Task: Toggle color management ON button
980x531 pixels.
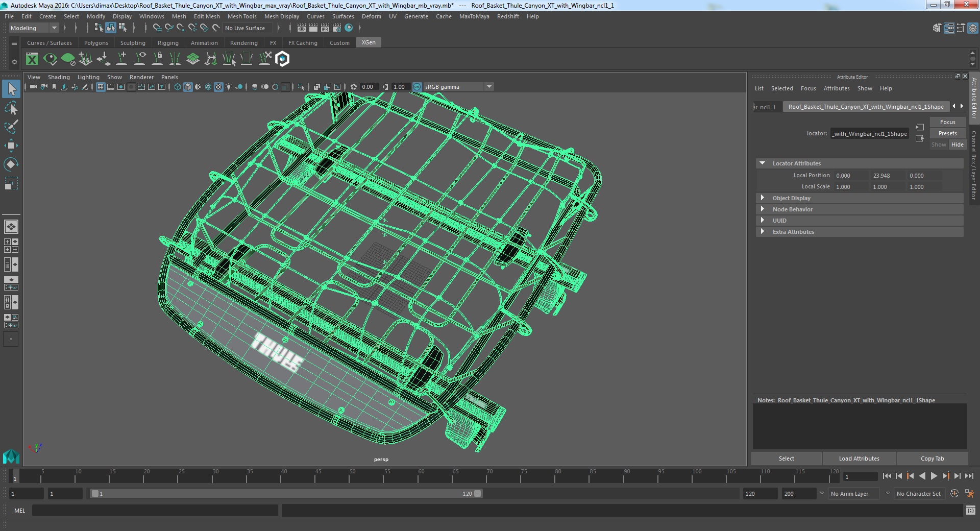Action: click(x=417, y=87)
